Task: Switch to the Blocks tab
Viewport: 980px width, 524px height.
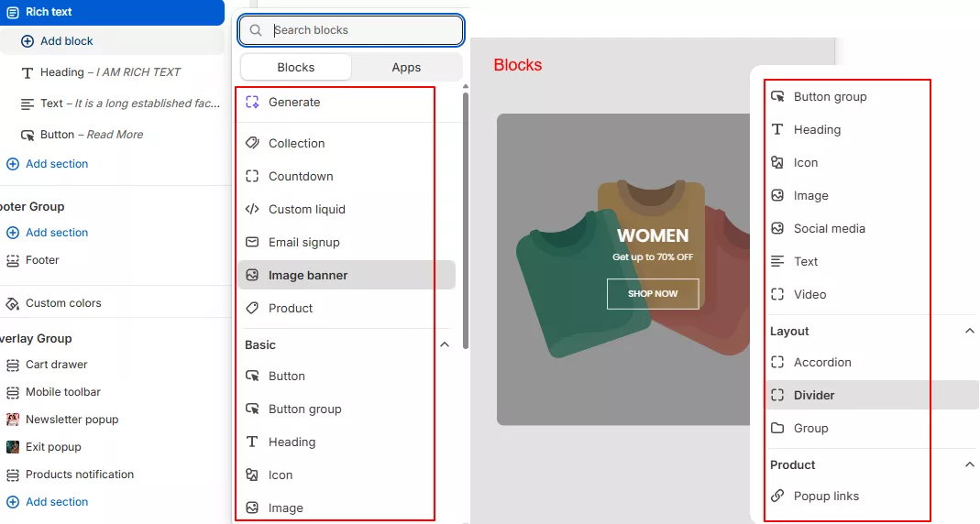Action: [295, 68]
